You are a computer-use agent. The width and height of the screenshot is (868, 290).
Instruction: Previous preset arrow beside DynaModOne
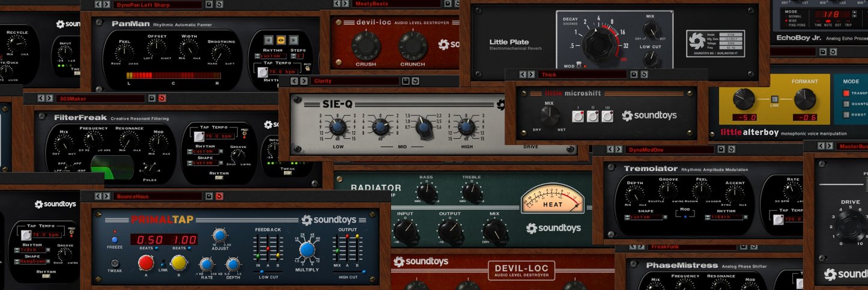[x=609, y=149]
